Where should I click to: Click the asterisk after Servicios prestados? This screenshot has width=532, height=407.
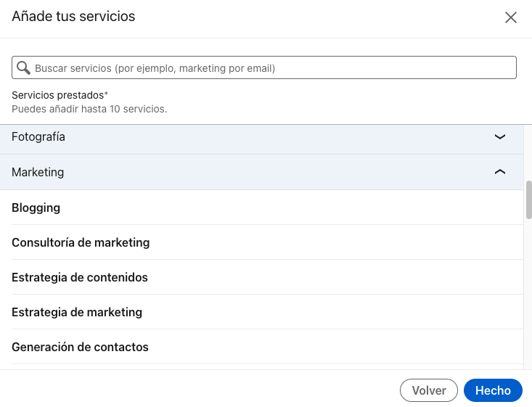pos(106,94)
